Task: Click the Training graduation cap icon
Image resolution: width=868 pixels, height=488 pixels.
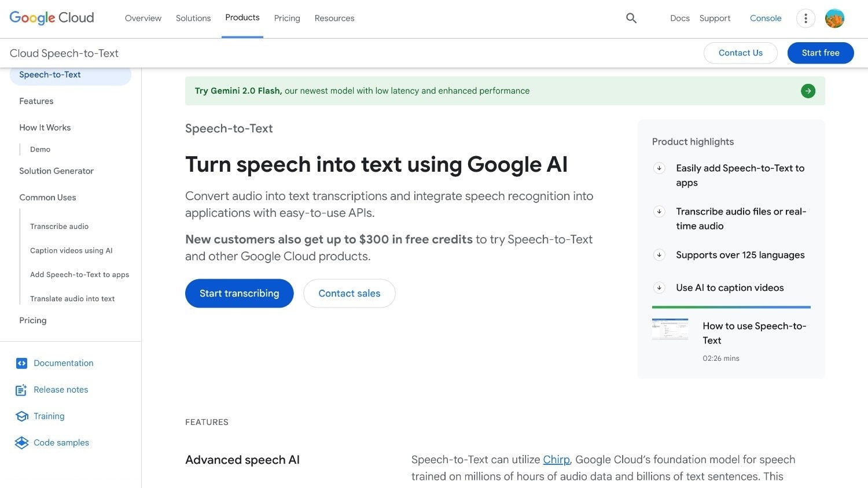Action: (22, 416)
